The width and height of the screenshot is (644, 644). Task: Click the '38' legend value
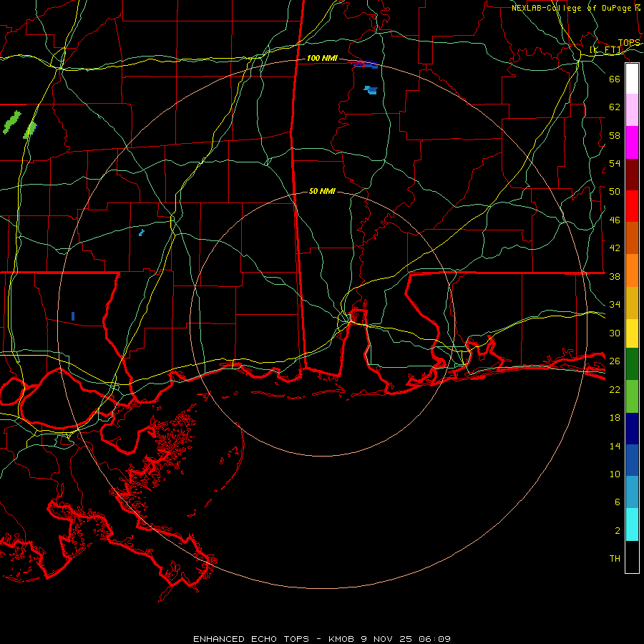click(x=615, y=276)
